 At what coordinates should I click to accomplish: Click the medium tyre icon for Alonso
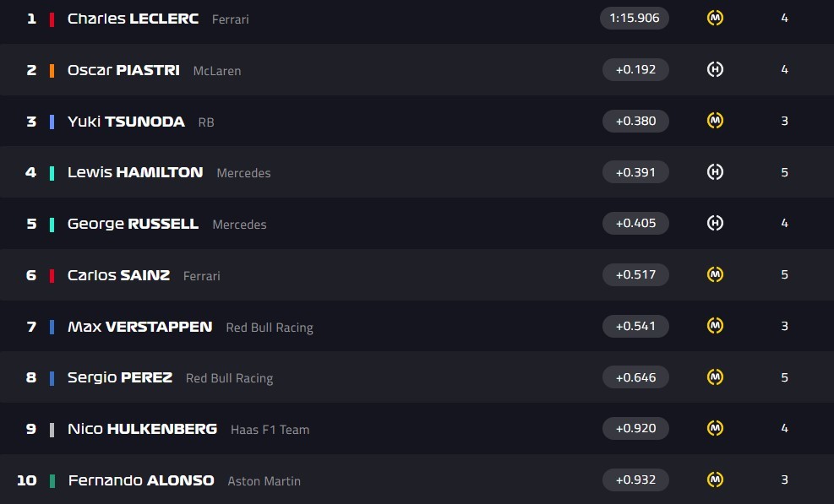coord(715,480)
